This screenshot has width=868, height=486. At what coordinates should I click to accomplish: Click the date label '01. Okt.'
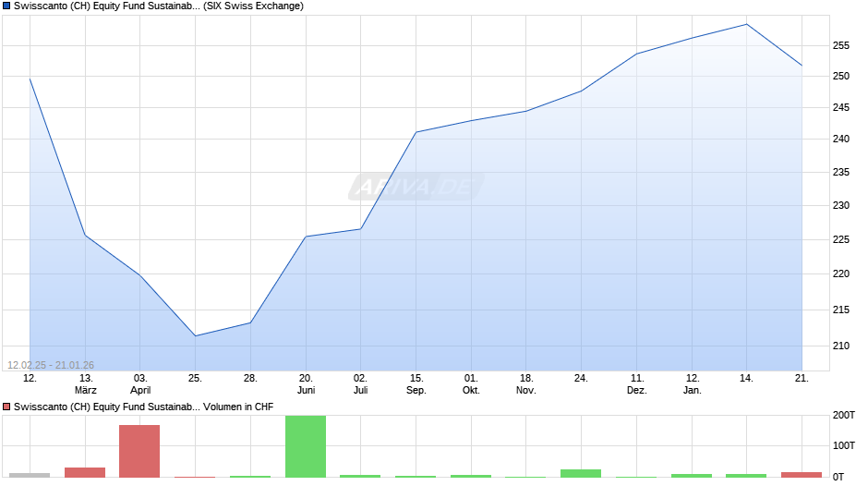coord(471,384)
